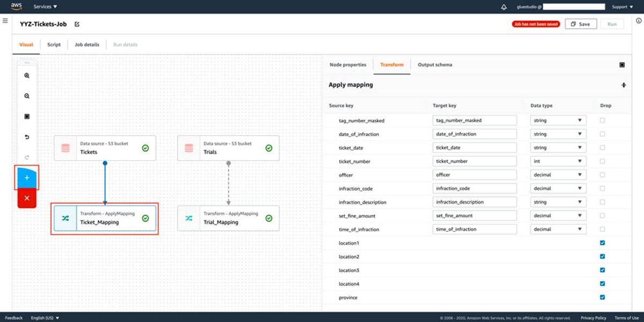Click the notifications bell in the AWS top bar
The image size is (644, 322).
503,6
